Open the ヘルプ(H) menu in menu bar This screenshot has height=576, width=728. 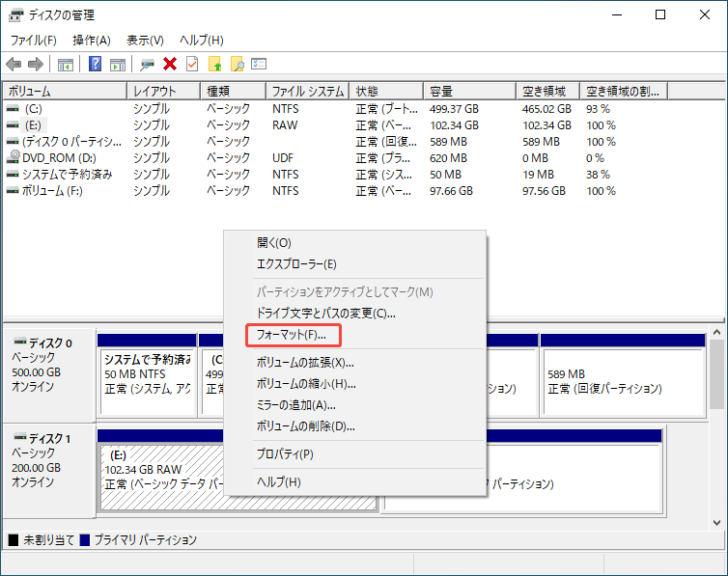pos(202,41)
